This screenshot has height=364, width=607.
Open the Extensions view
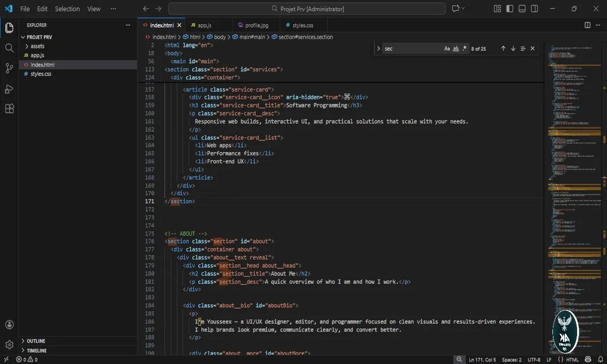click(9, 109)
